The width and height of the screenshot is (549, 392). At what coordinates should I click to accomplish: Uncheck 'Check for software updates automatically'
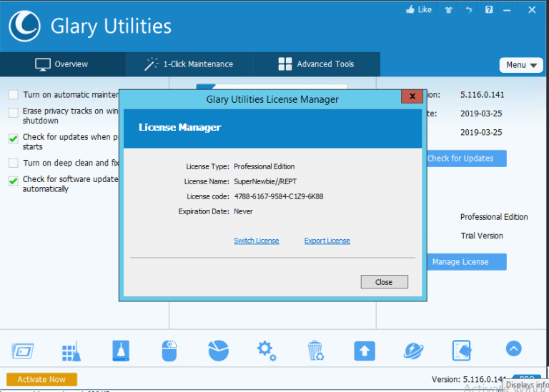(14, 181)
